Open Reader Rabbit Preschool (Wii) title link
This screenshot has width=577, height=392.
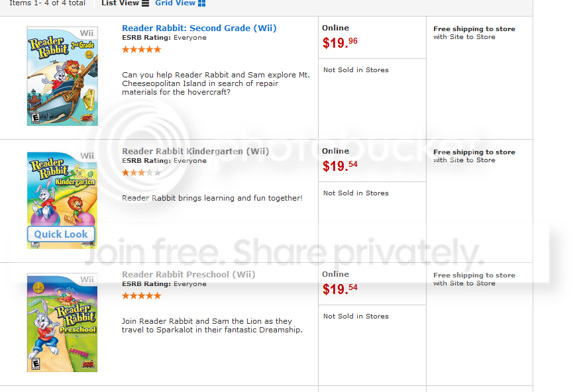pyautogui.click(x=188, y=275)
